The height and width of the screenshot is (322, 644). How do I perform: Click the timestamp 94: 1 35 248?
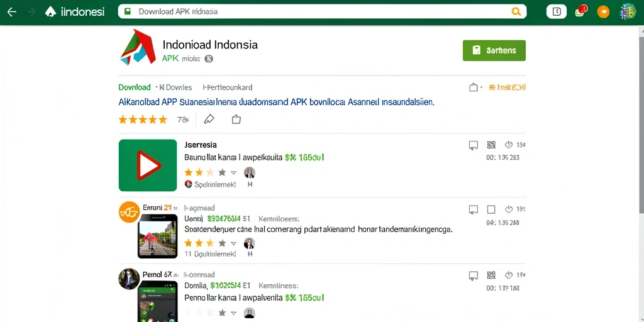502,223
